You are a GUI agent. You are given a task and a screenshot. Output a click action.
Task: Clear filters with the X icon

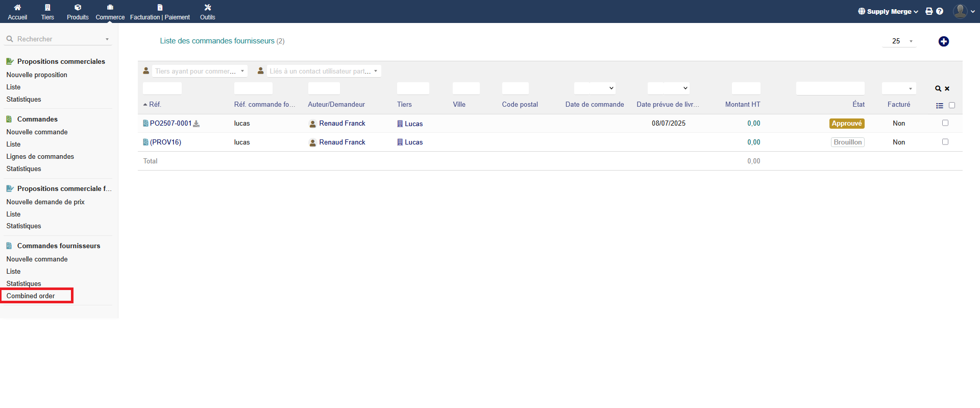click(x=947, y=89)
